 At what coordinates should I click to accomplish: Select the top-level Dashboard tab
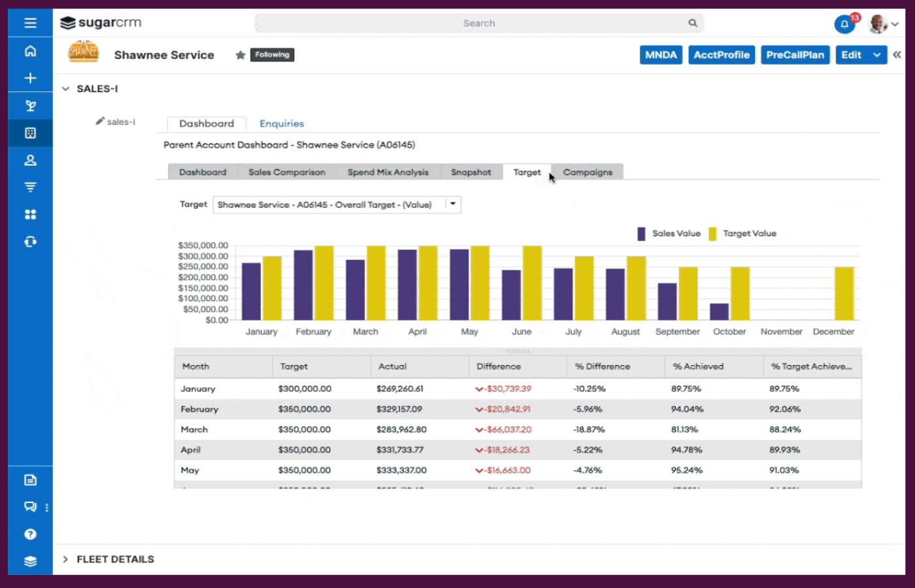click(207, 123)
